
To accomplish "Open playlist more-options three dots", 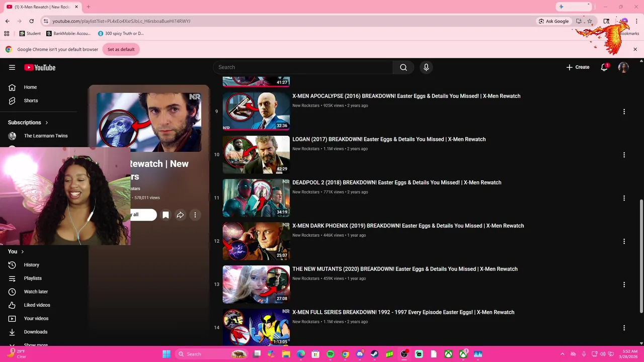I will (x=195, y=215).
